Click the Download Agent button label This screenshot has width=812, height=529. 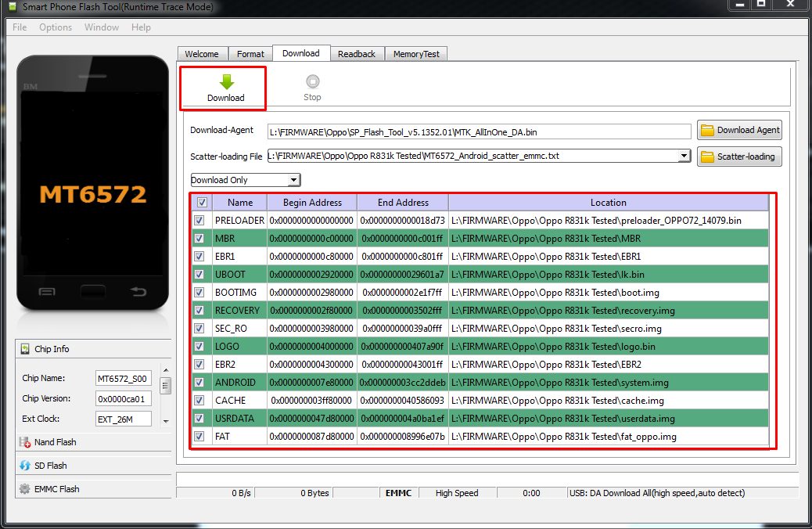click(749, 130)
